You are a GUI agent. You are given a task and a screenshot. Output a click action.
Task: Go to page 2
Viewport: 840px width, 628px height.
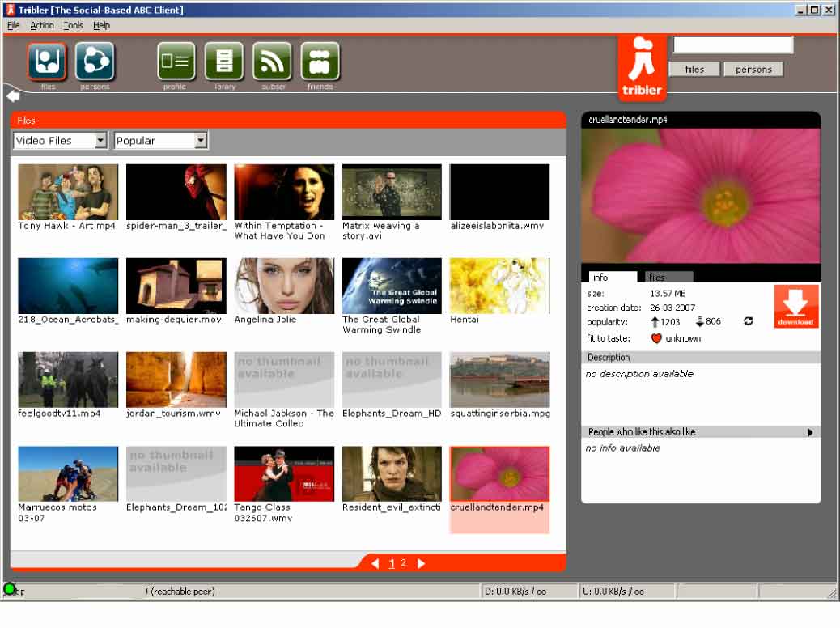coord(403,562)
